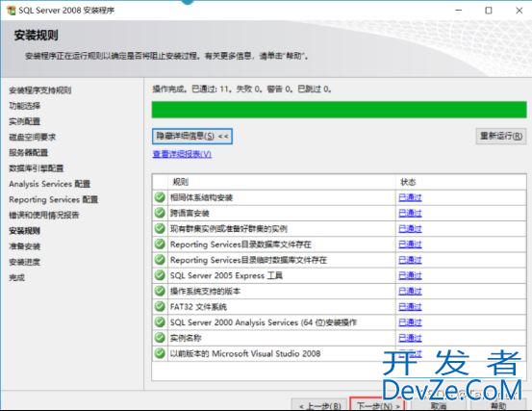The height and width of the screenshot is (411, 532).
Task: Select 服务器配置 step in sidebar
Action: (29, 153)
